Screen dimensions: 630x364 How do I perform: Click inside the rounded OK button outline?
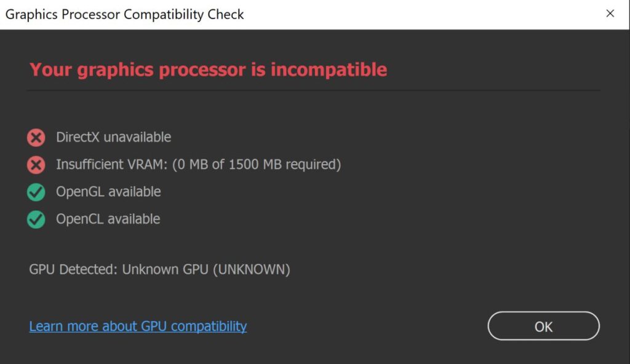544,326
